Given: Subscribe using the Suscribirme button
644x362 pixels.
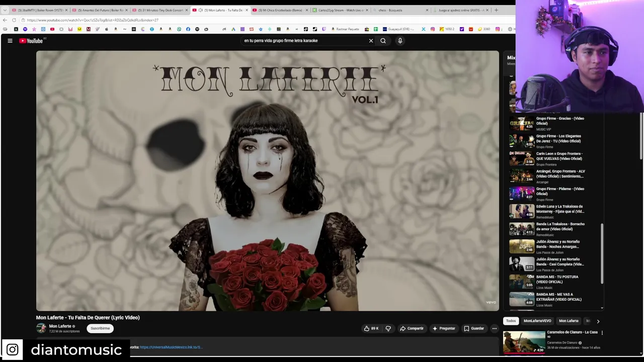Looking at the screenshot, I should tap(100, 328).
